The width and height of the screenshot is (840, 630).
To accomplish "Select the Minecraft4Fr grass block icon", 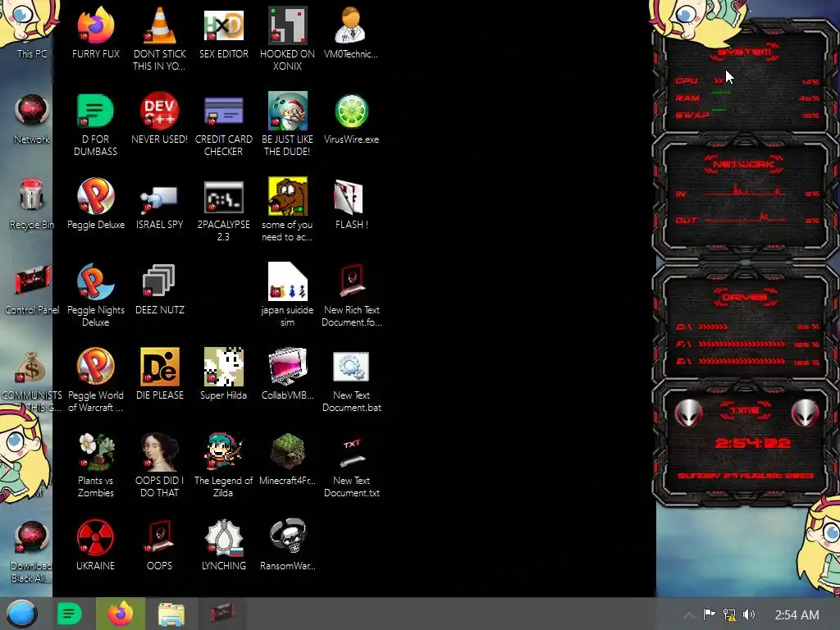I will pos(287,459).
